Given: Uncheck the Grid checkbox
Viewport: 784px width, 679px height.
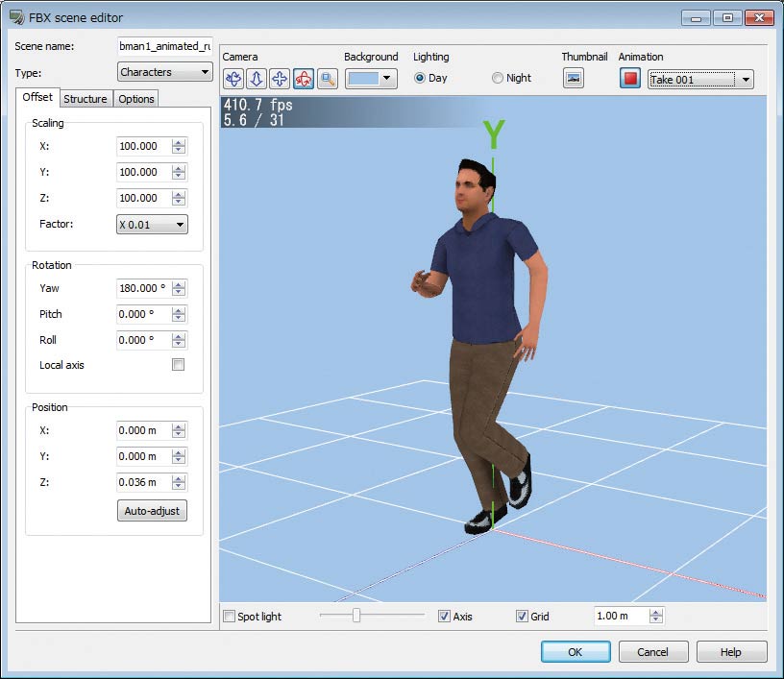Looking at the screenshot, I should 522,617.
